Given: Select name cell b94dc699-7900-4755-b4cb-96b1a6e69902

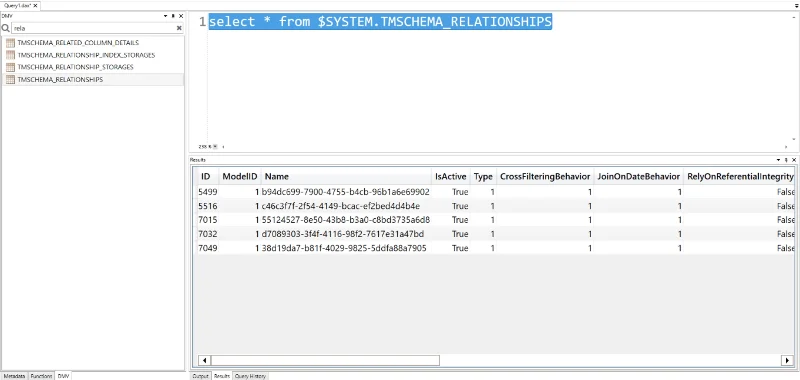Looking at the screenshot, I should 346,192.
